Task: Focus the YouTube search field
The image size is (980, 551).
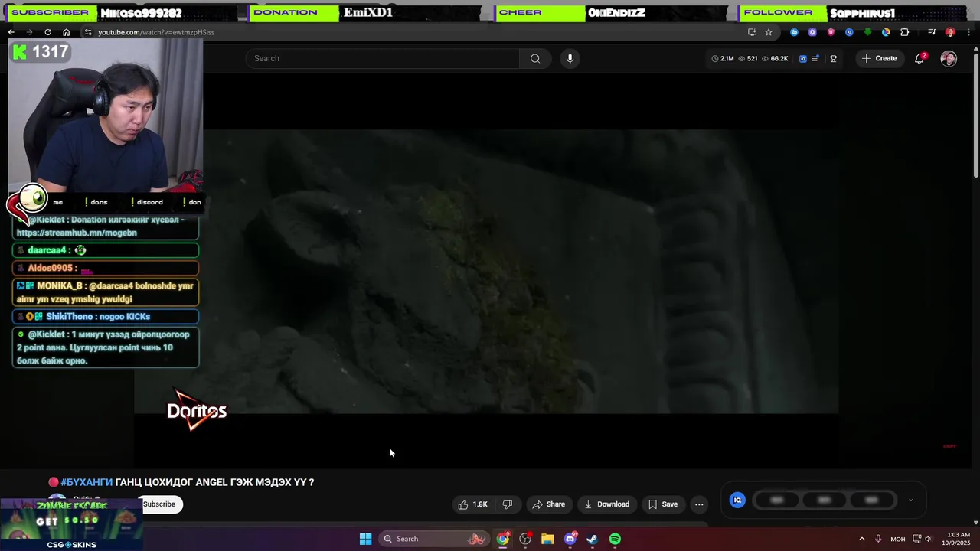Action: click(382, 58)
